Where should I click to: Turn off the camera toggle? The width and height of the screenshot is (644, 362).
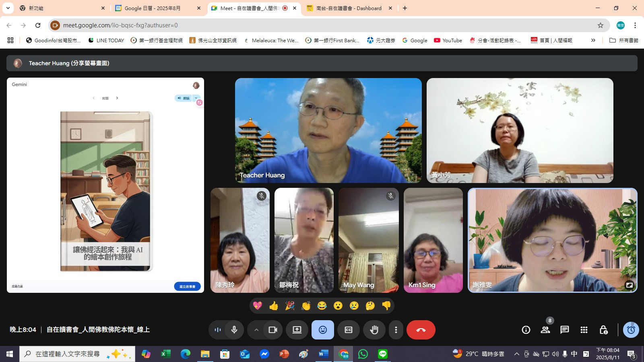(x=273, y=330)
